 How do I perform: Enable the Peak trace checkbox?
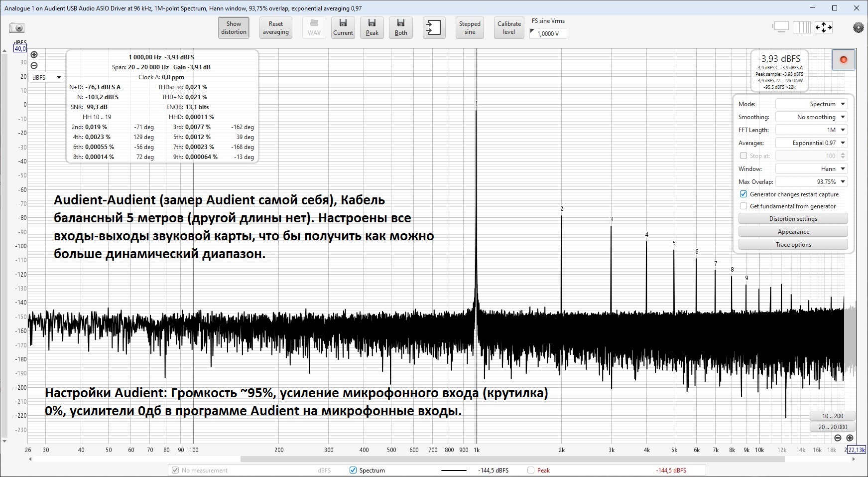coord(531,470)
